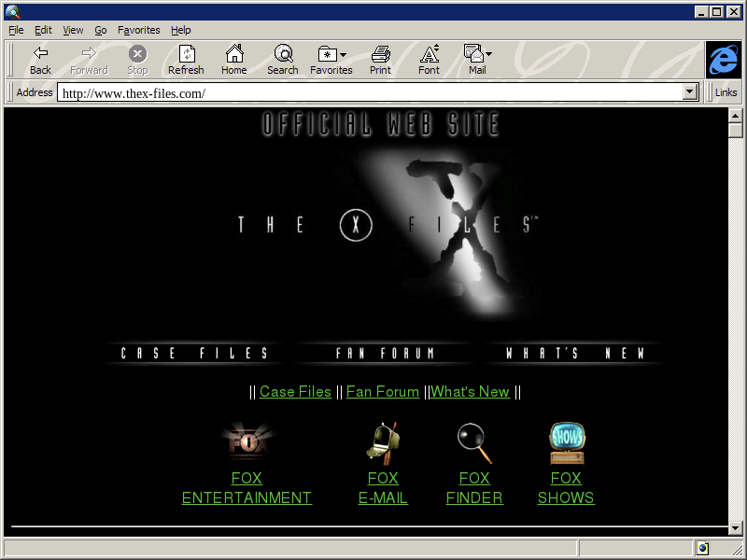Click the television FOX Shows icon
This screenshot has height=560, width=747.
pos(566,442)
